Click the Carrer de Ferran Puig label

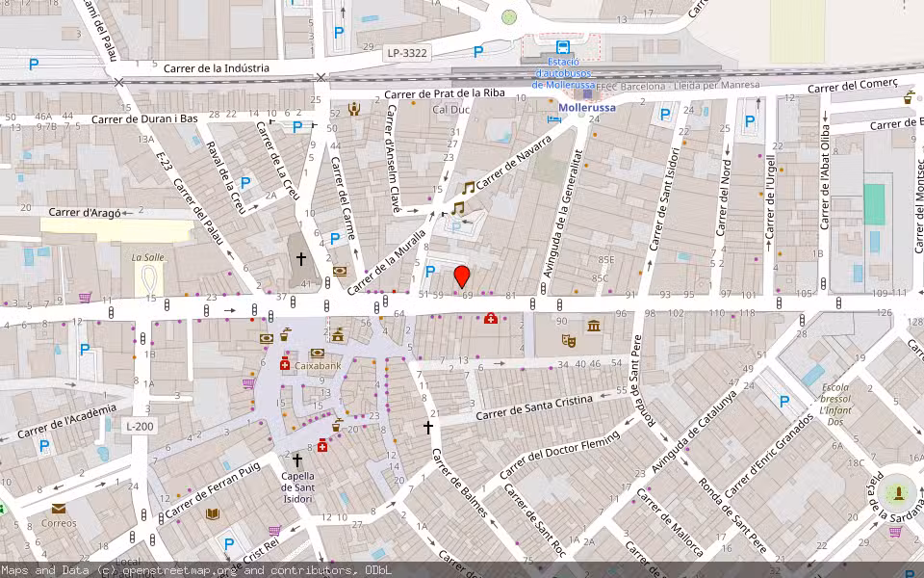coord(212,490)
